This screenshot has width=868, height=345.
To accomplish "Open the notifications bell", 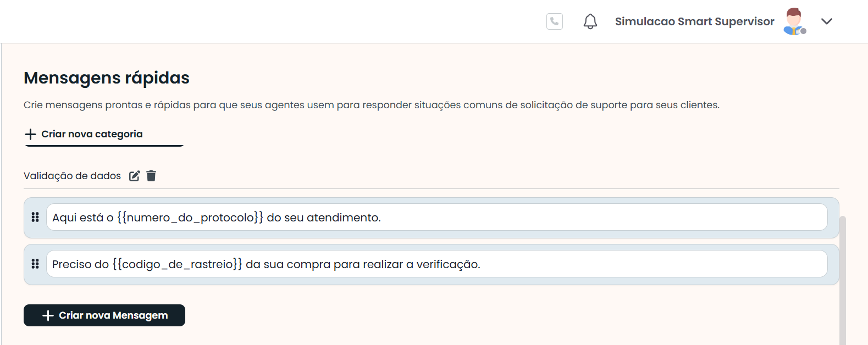I will pyautogui.click(x=590, y=21).
